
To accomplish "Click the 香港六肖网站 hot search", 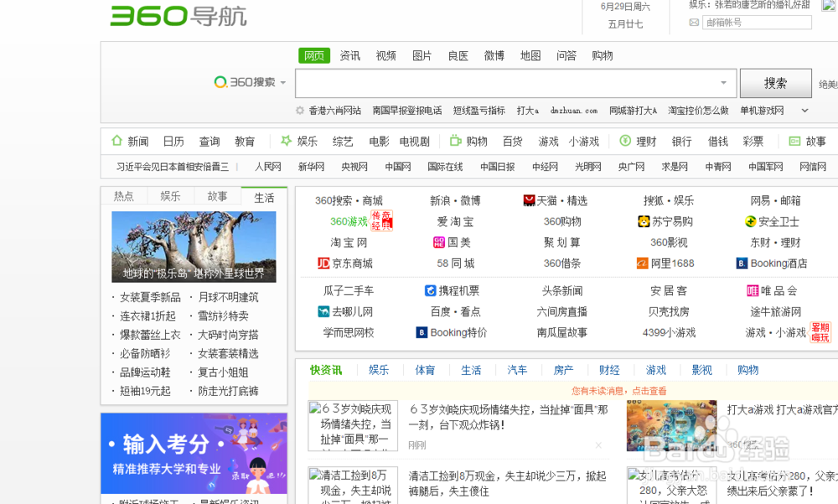I will pos(334,111).
